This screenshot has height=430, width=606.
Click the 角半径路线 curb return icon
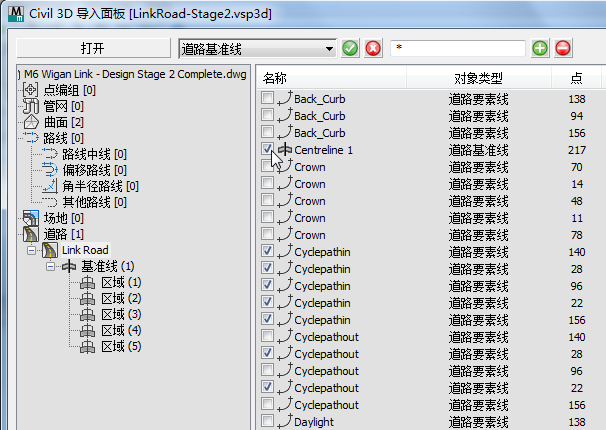click(x=50, y=186)
